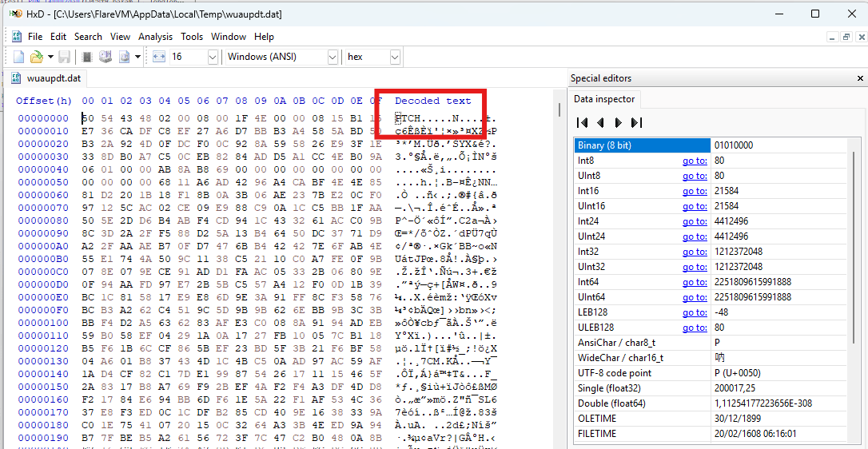Screen dimensions: 868x449
Task: Click the offset 00000040 row label
Action: 43,169
